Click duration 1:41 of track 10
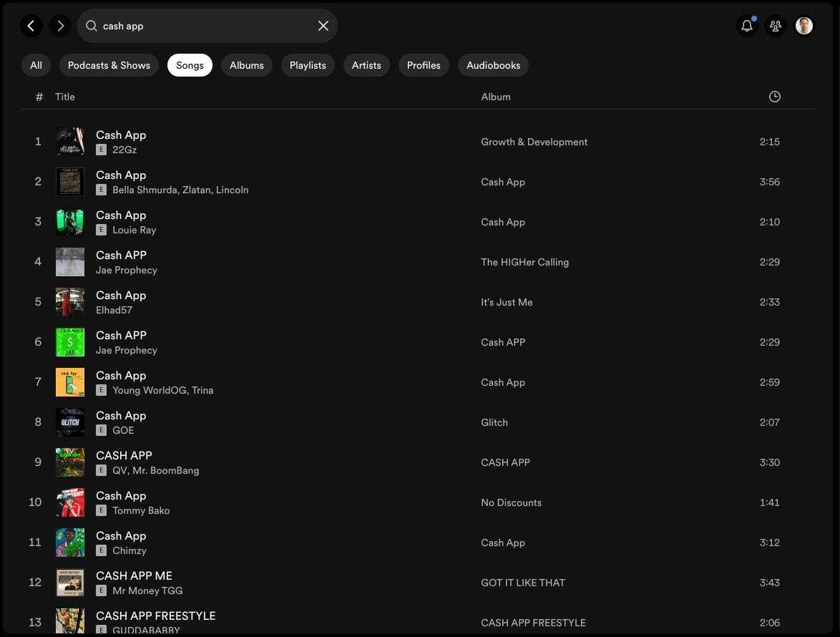 [769, 503]
